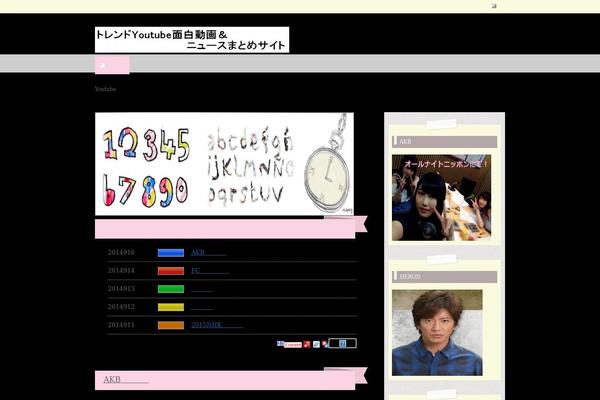Click the outlined button with blue icon

342,343
